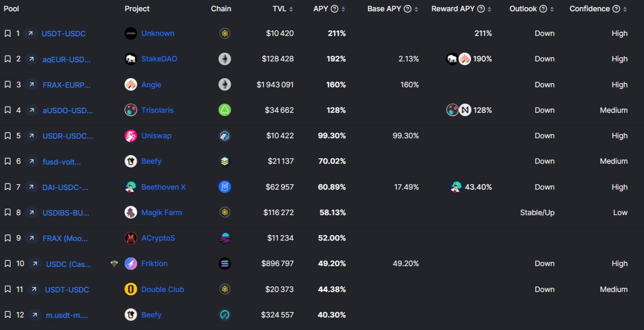Screen dimensions: 644x330
Task: Toggle bookmark on pool number 5
Action: pyautogui.click(x=8, y=136)
